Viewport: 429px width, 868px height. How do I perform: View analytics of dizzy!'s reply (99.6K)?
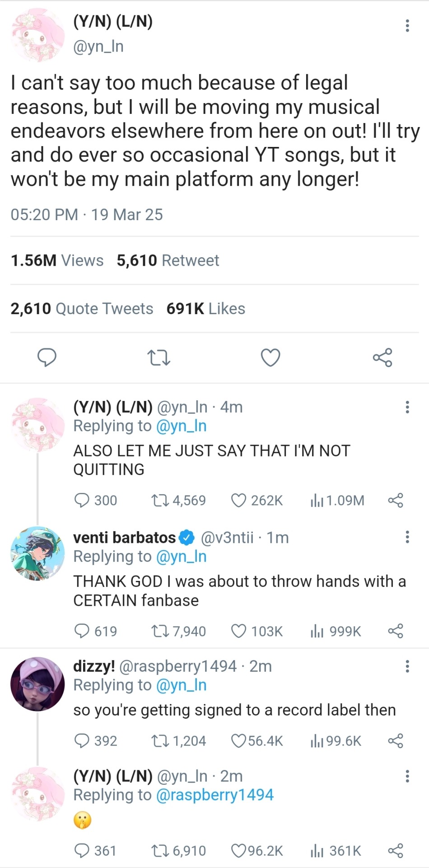coord(317,741)
